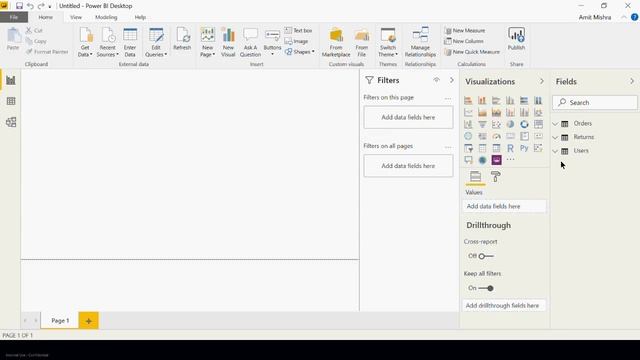Image resolution: width=640 pixels, height=360 pixels.
Task: Open From Marketplace custom visuals
Action: pyautogui.click(x=336, y=42)
